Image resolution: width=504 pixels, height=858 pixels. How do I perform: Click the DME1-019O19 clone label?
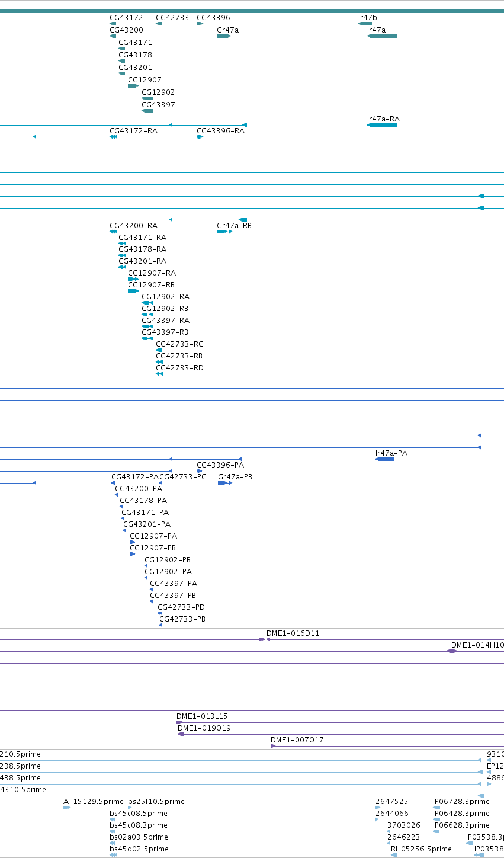(x=204, y=728)
